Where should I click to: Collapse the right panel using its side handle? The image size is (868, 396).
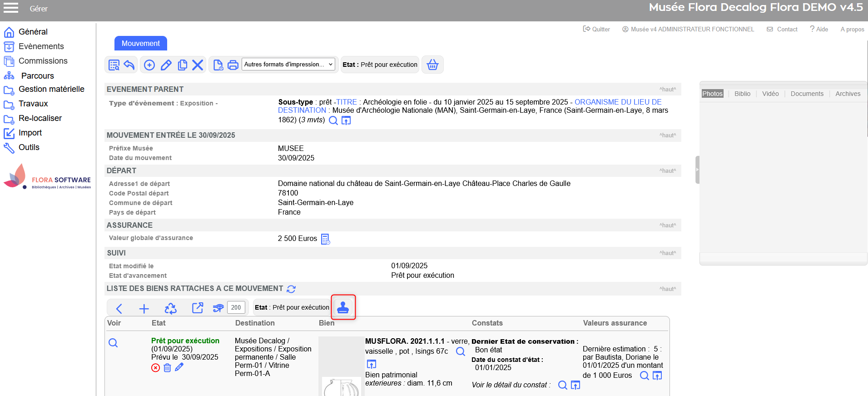tap(697, 170)
